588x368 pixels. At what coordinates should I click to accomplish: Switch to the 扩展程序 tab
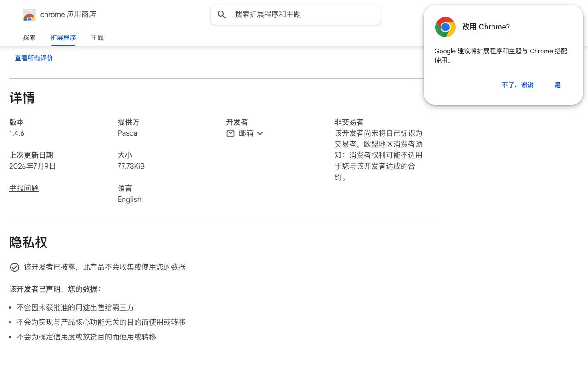click(x=63, y=38)
